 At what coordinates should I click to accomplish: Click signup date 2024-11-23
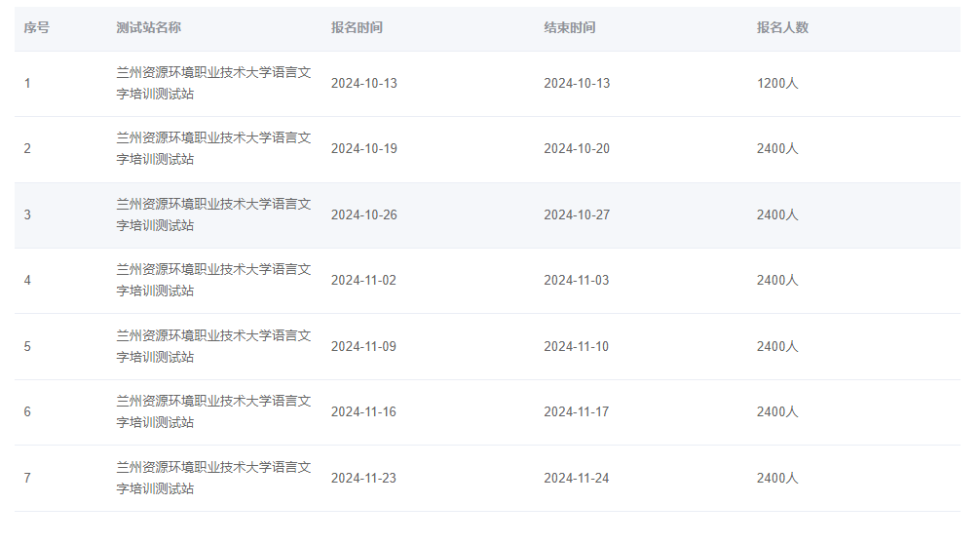click(363, 479)
